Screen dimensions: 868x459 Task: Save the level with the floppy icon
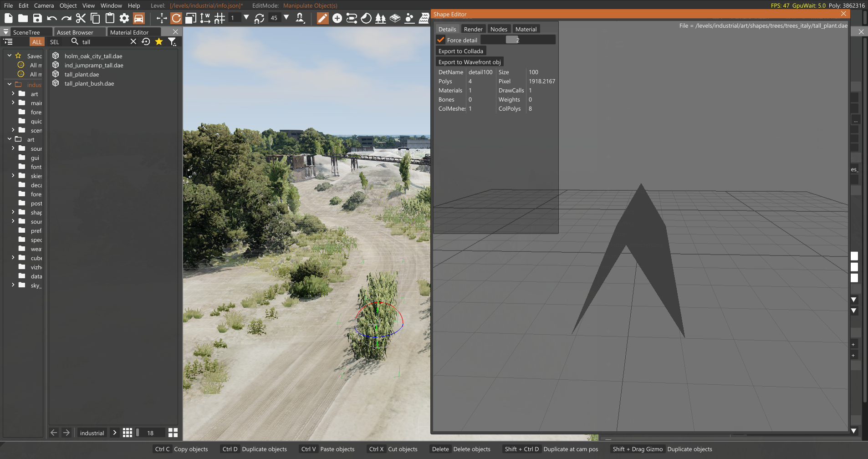(37, 18)
